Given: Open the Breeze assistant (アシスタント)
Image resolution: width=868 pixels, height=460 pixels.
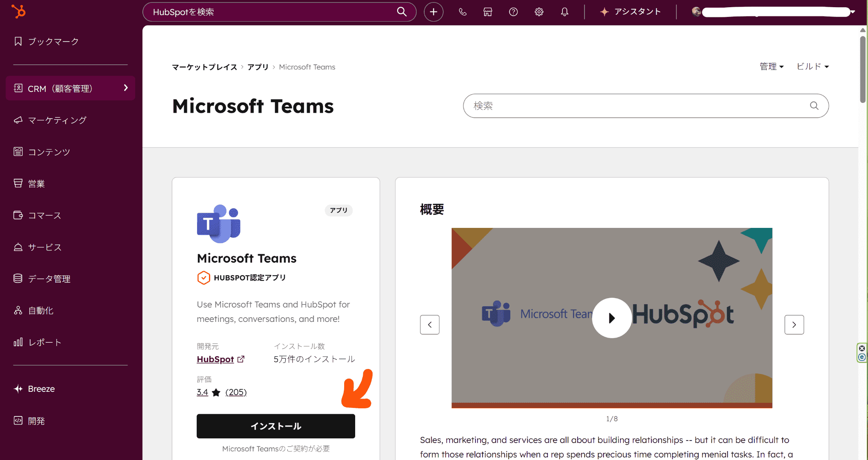Looking at the screenshot, I should [631, 12].
